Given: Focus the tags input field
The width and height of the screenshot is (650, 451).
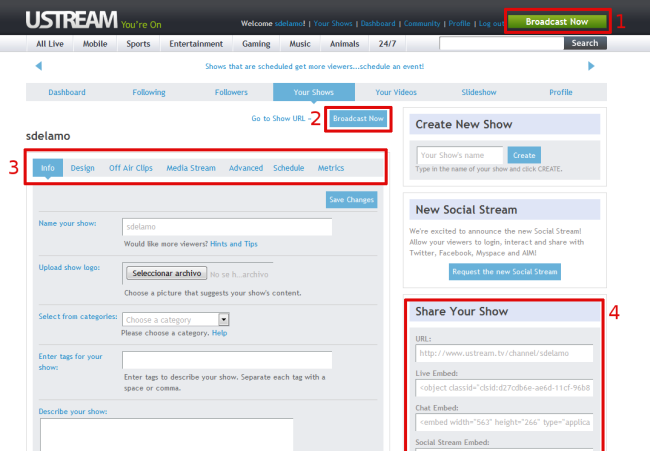Looking at the screenshot, I should [x=227, y=360].
